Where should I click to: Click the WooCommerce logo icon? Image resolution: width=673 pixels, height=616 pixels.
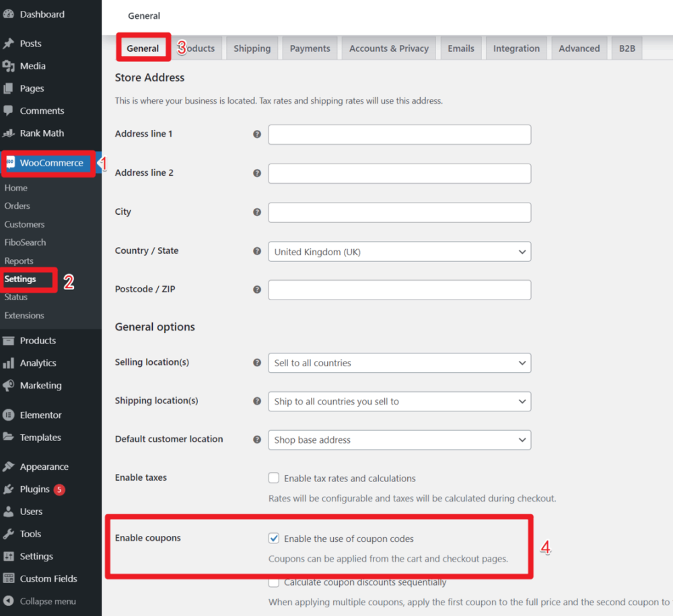point(11,163)
